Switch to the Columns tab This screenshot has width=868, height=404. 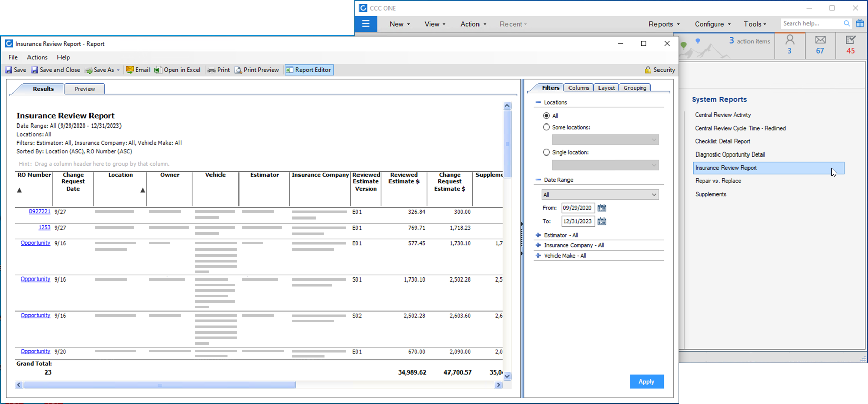click(x=579, y=88)
